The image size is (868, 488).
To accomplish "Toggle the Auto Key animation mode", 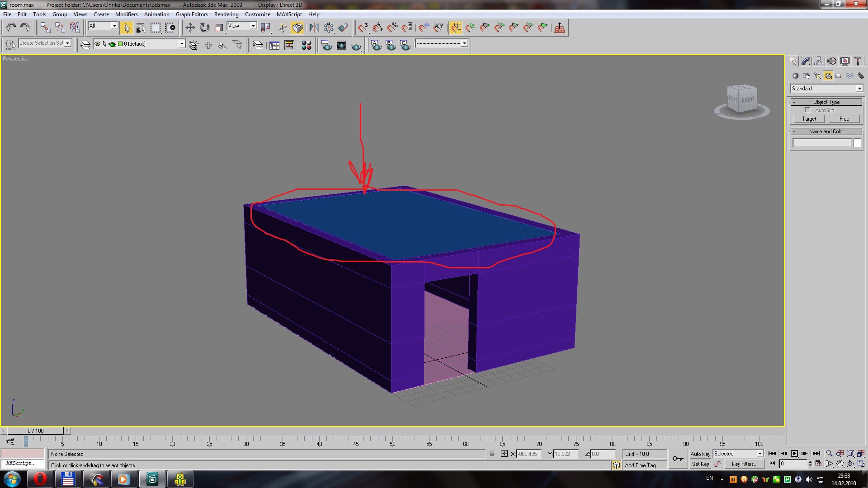I will tap(700, 454).
